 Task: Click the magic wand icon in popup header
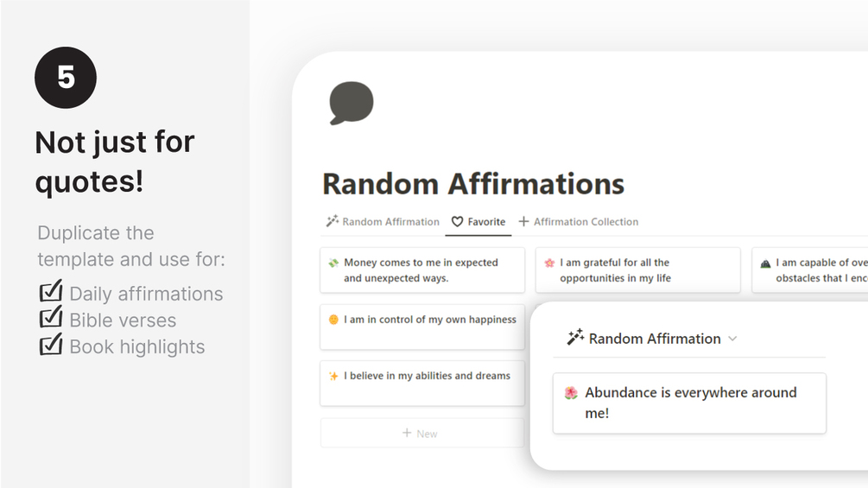point(575,338)
